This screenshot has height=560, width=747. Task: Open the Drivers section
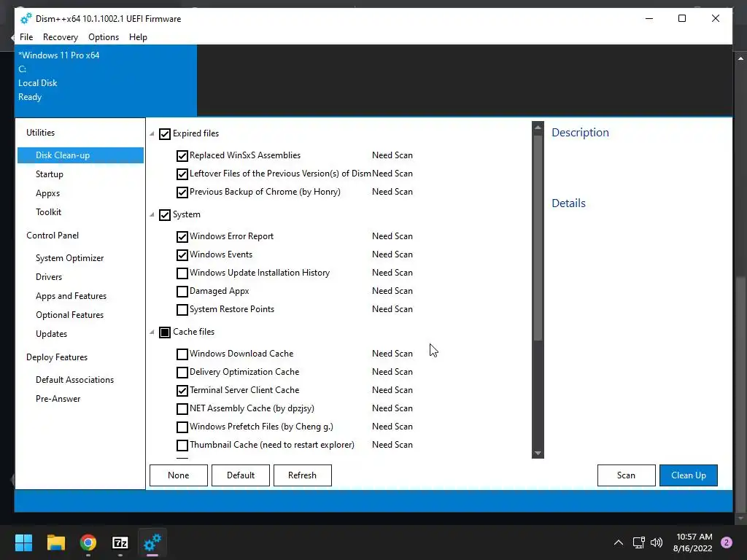point(49,277)
